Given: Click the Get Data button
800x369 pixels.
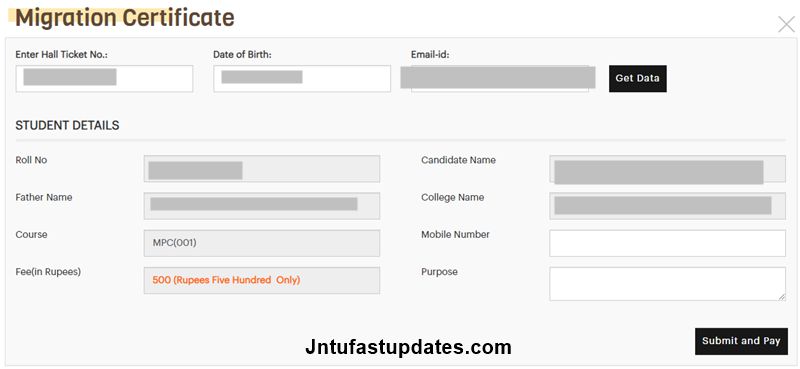Looking at the screenshot, I should click(x=637, y=79).
